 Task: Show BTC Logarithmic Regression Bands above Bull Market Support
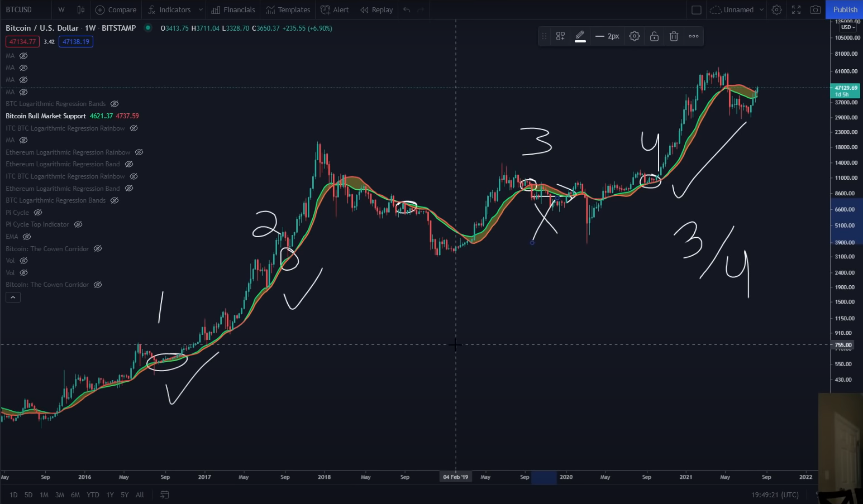115,104
